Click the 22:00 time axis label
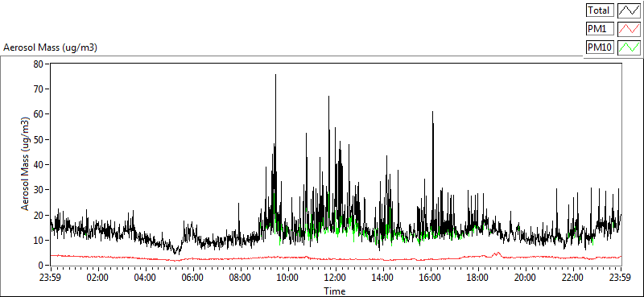The image size is (644, 297). point(573,278)
